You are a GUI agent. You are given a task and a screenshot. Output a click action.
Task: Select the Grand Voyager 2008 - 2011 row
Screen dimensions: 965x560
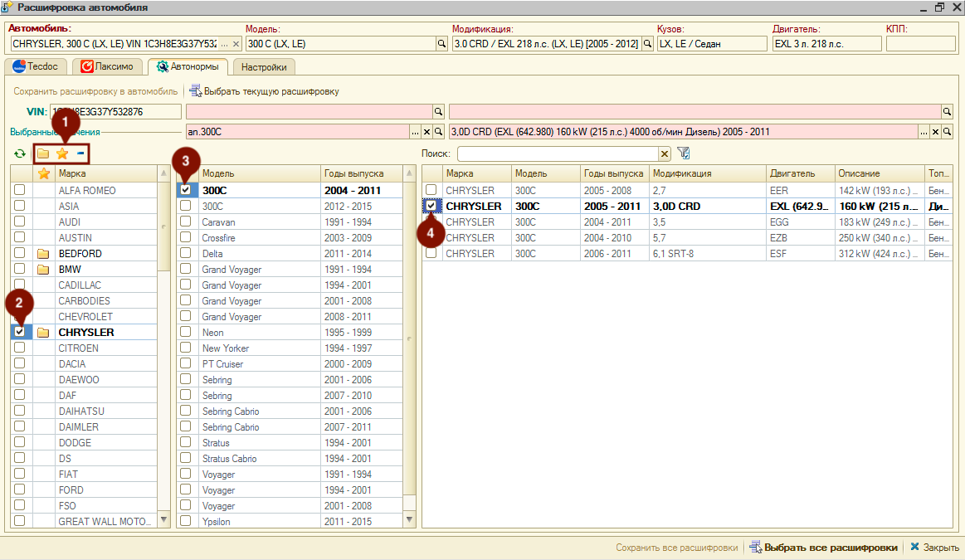(290, 316)
